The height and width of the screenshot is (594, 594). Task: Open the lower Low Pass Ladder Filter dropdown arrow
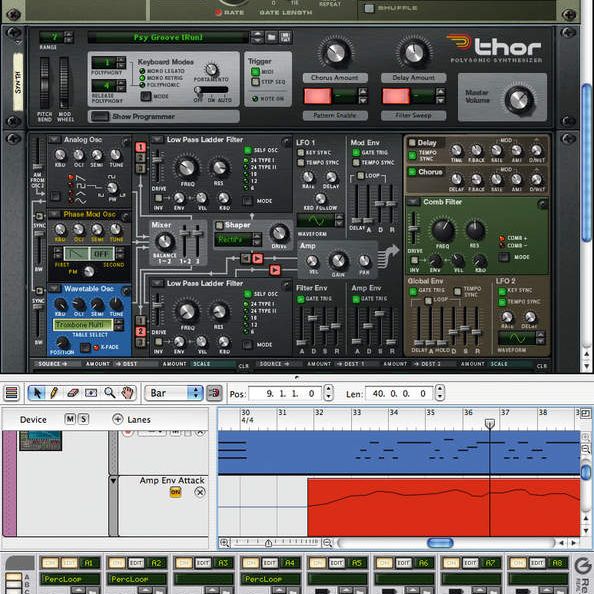click(x=157, y=283)
